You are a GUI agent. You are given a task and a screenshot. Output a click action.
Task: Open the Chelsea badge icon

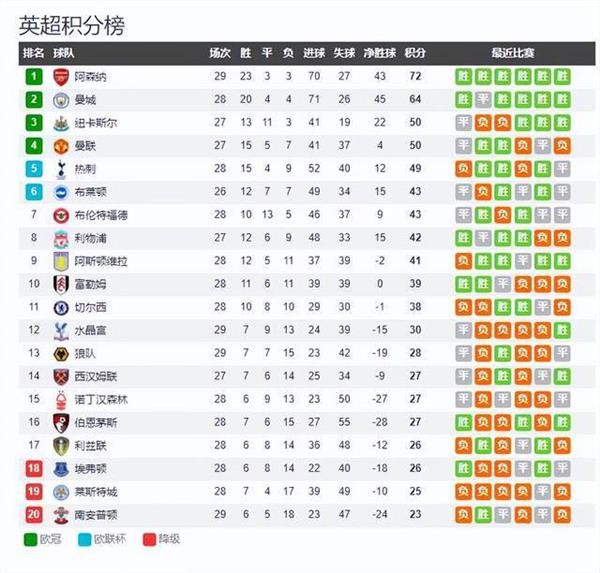click(x=61, y=308)
